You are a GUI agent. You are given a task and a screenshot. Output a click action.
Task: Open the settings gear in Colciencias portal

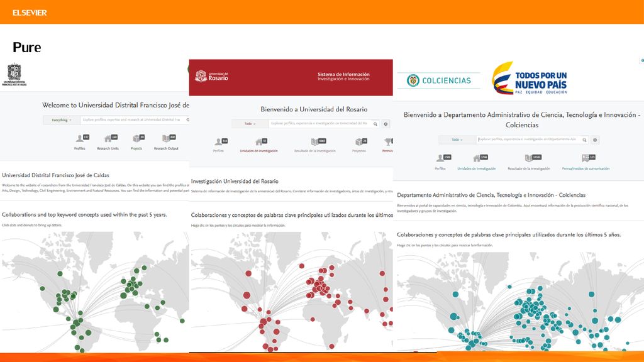tap(595, 140)
